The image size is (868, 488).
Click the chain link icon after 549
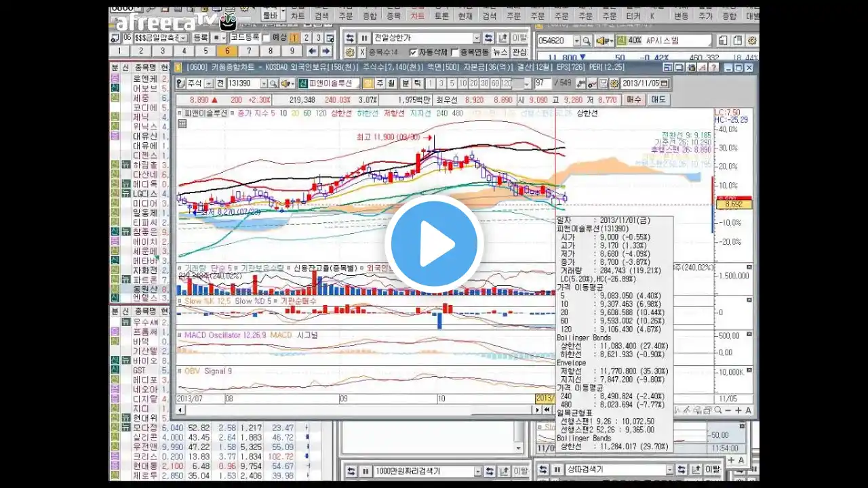pos(580,83)
